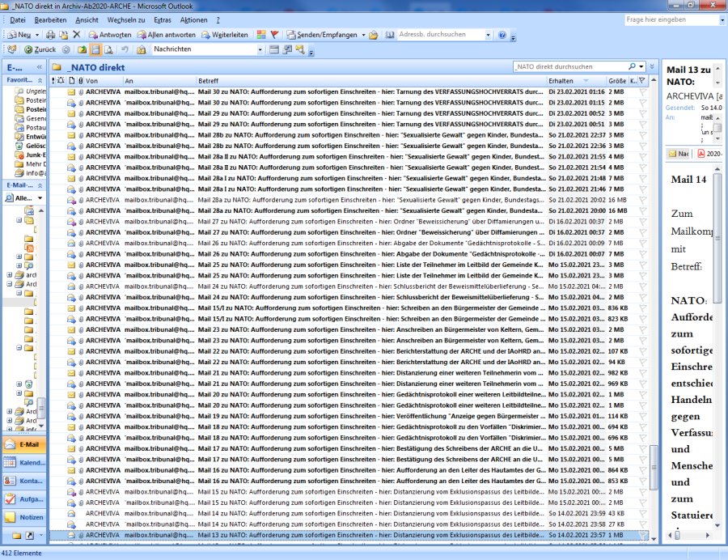Click the Weiterleiten forward button
The width and height of the screenshot is (728, 560).
[225, 35]
